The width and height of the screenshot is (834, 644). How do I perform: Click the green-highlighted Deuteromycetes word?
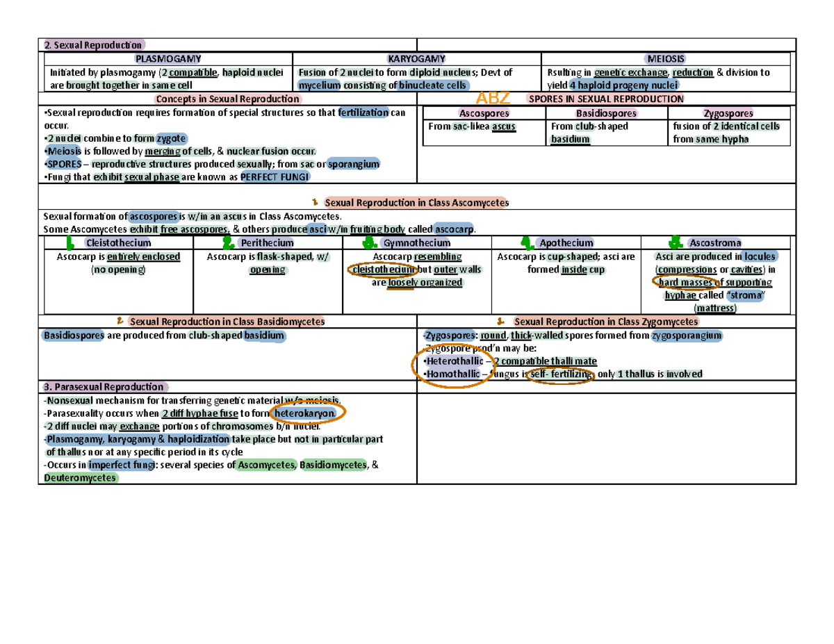[x=81, y=478]
